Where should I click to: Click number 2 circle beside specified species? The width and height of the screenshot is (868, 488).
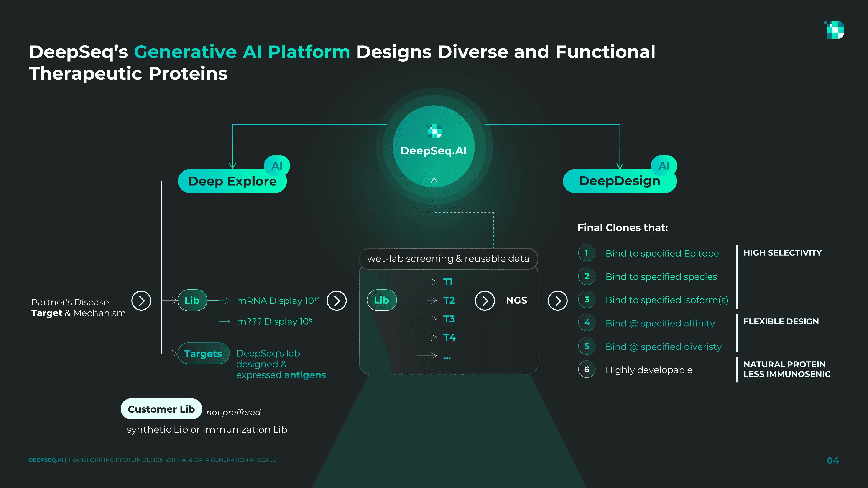(x=587, y=276)
